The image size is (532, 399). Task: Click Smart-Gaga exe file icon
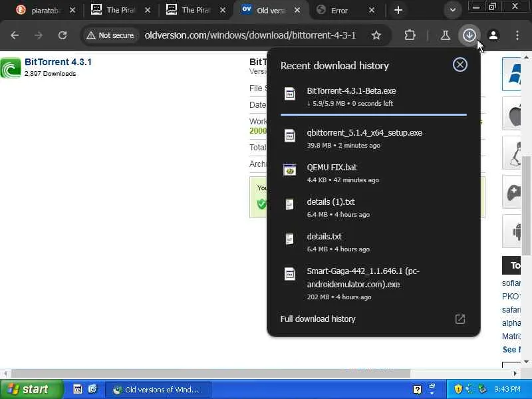click(x=290, y=274)
